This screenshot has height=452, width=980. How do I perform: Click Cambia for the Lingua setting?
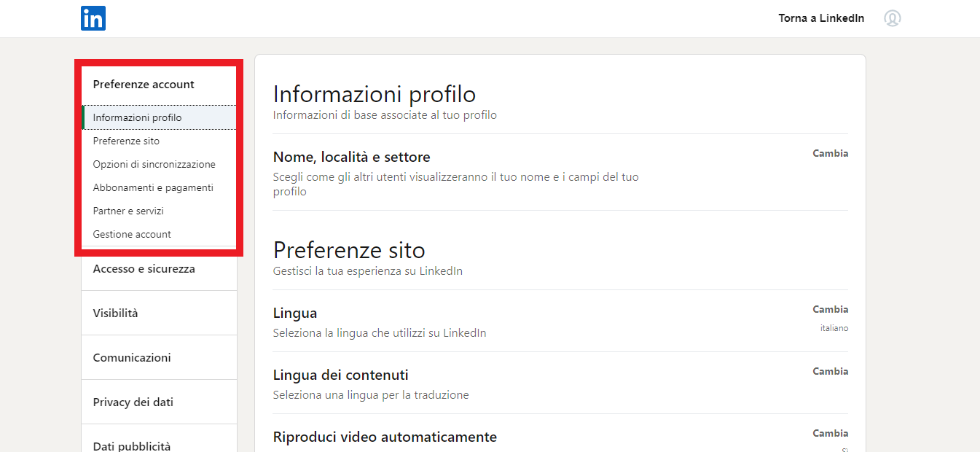pos(830,309)
